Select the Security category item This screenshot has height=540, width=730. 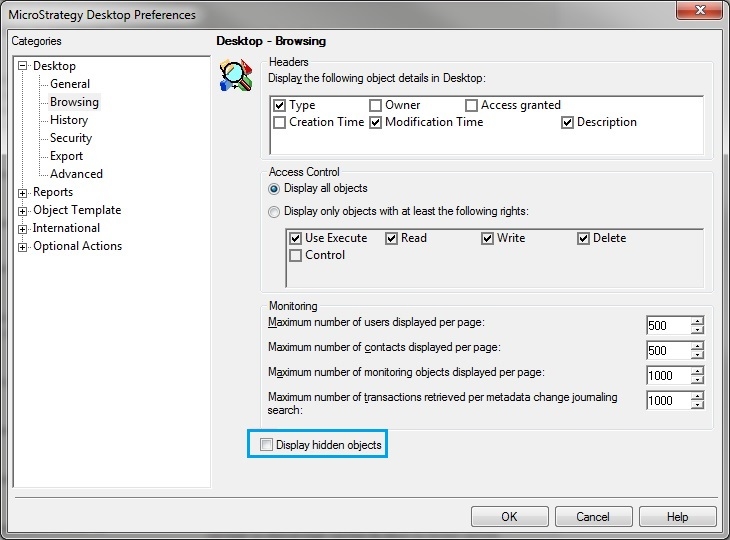(x=71, y=138)
